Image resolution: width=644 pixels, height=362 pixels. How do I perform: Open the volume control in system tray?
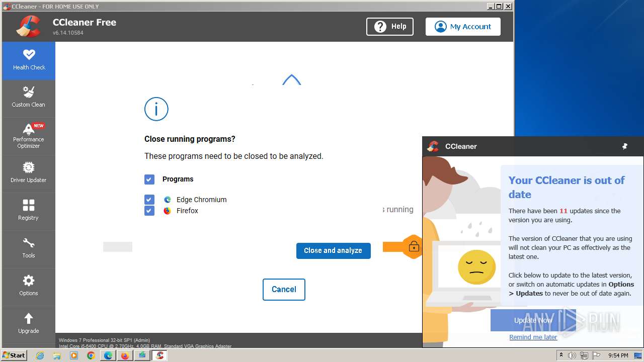(x=572, y=355)
